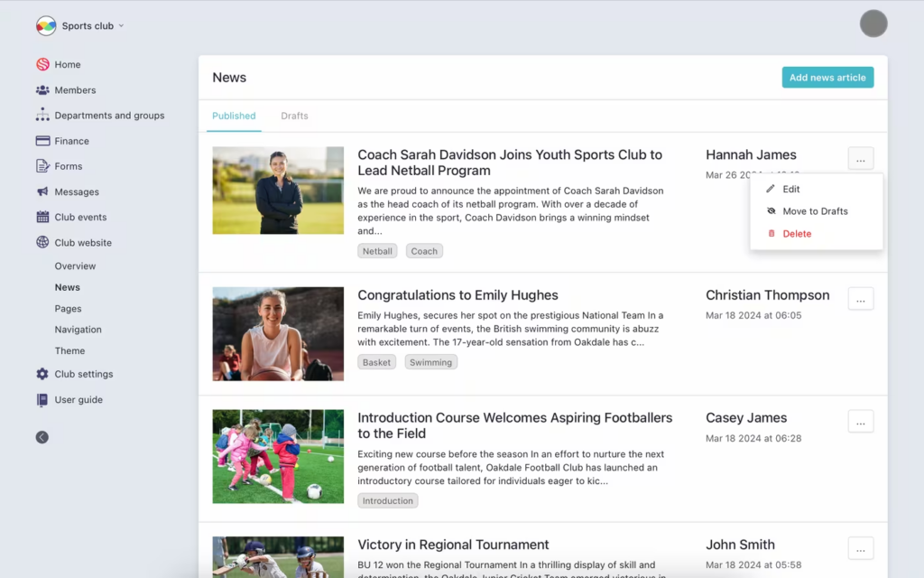924x578 pixels.
Task: Open Navigation under Club website
Action: point(79,330)
